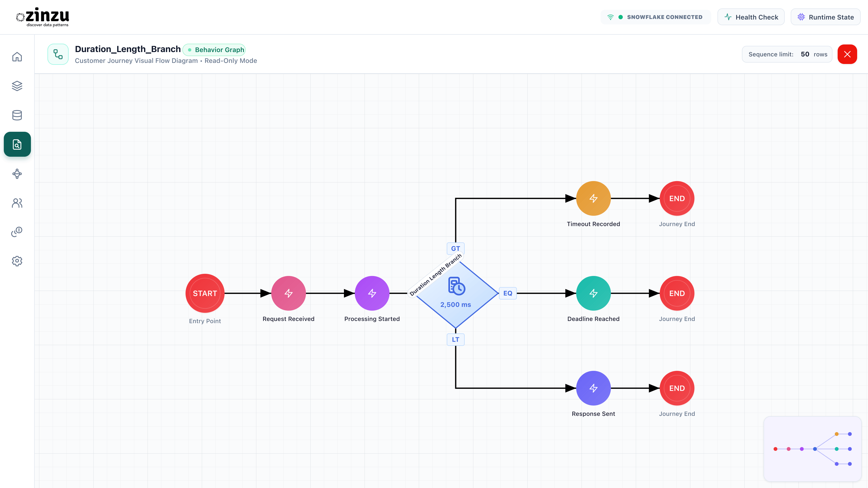Viewport: 868px width, 488px height.
Task: Click the LT branch label
Action: [456, 339]
